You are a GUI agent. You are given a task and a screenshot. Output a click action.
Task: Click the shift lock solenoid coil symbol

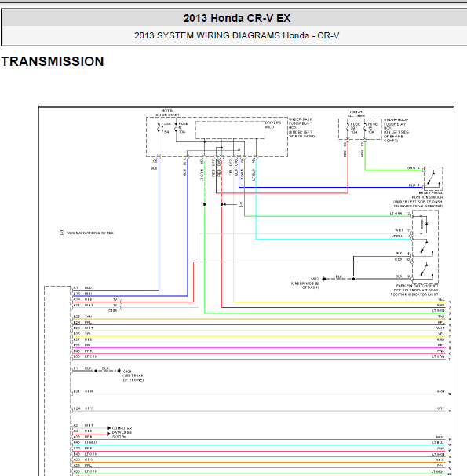(423, 225)
